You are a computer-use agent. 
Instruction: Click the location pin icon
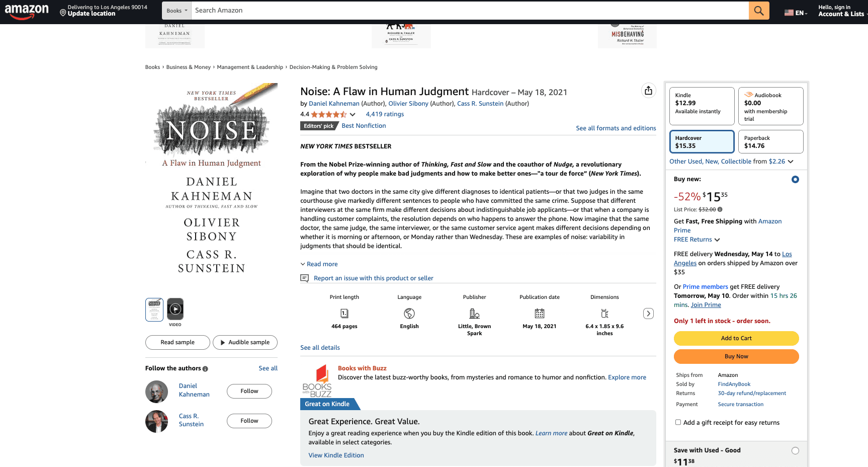pyautogui.click(x=63, y=13)
